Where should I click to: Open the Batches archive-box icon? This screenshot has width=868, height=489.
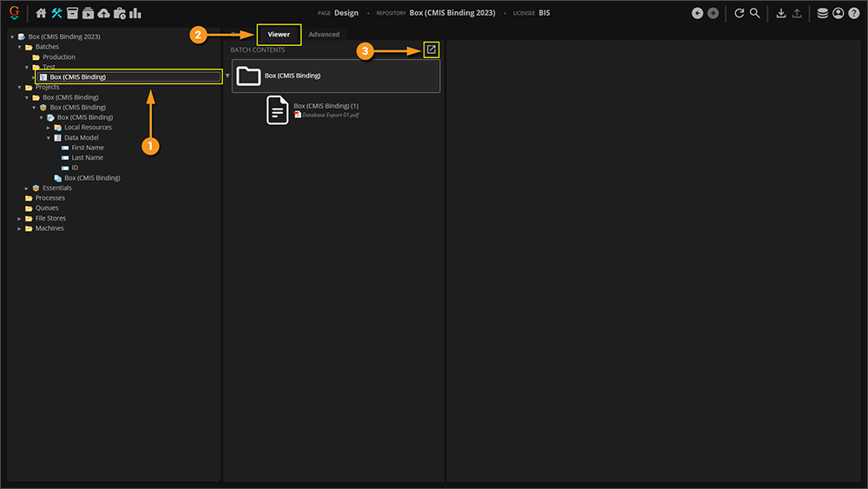click(x=73, y=13)
